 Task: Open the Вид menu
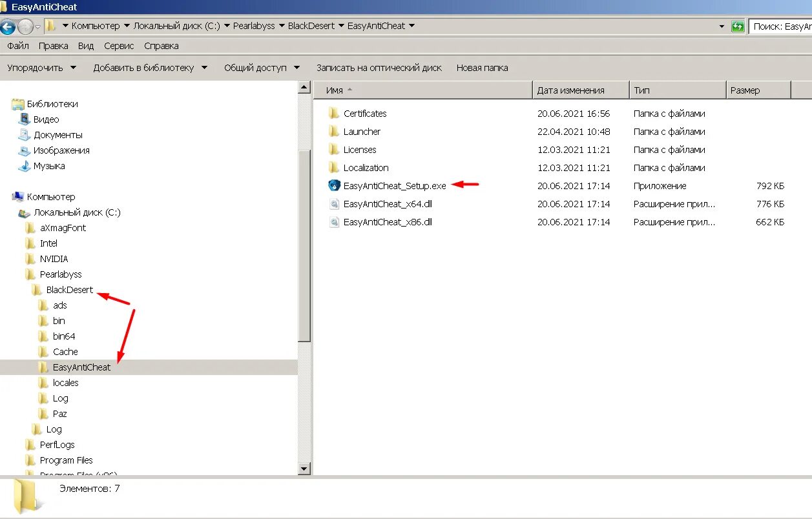[86, 46]
